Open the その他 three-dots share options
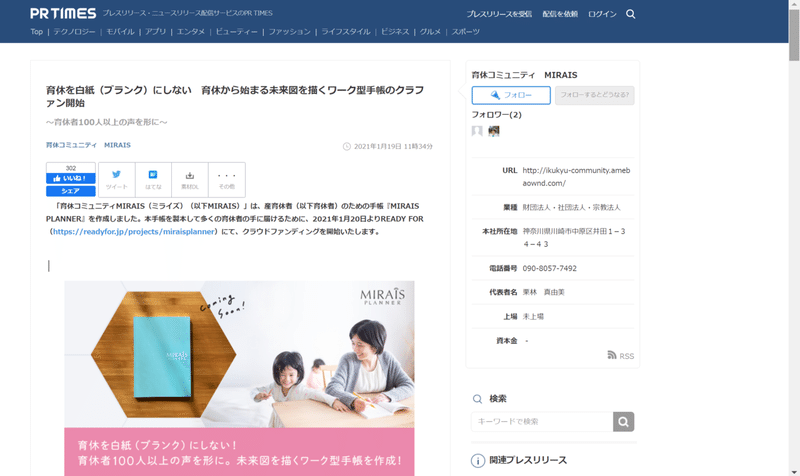The width and height of the screenshot is (800, 476). point(227,180)
